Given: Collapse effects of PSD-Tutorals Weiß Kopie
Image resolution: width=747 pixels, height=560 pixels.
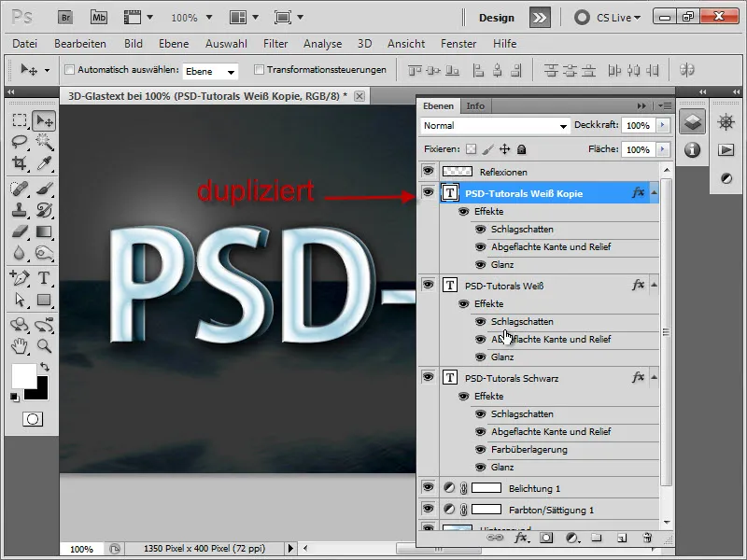Looking at the screenshot, I should click(655, 193).
